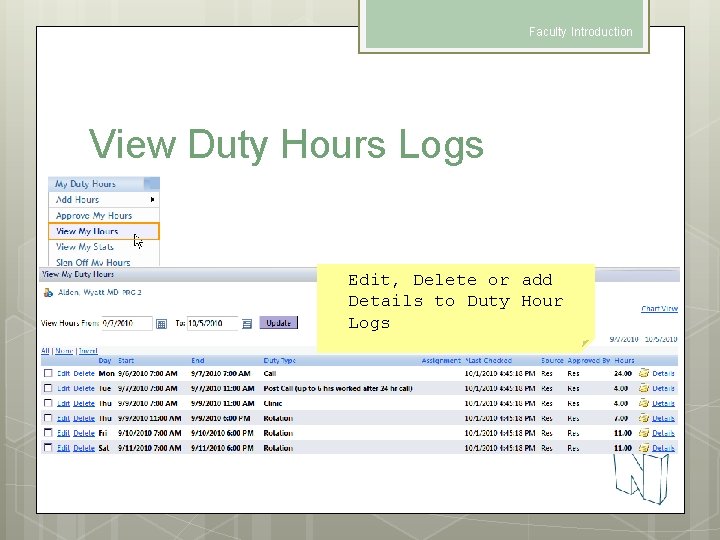Click the folder icon in the Thu 11:00 AM Rotation row

(x=644, y=418)
